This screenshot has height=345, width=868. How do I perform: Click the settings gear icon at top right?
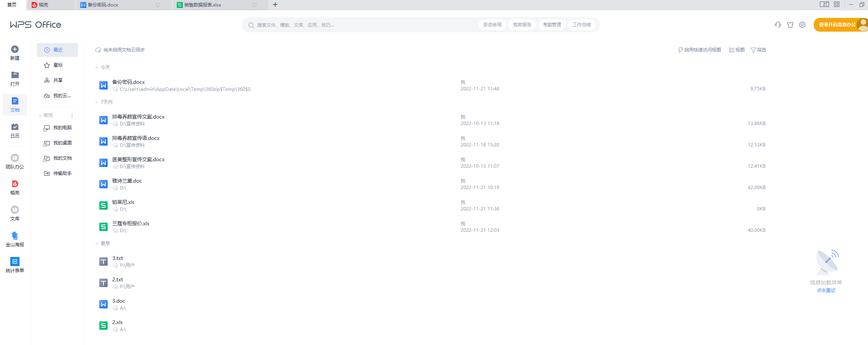tap(802, 25)
